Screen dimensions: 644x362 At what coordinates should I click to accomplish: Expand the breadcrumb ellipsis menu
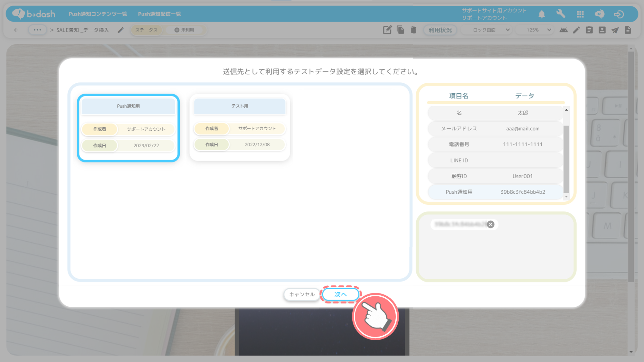pyautogui.click(x=37, y=30)
